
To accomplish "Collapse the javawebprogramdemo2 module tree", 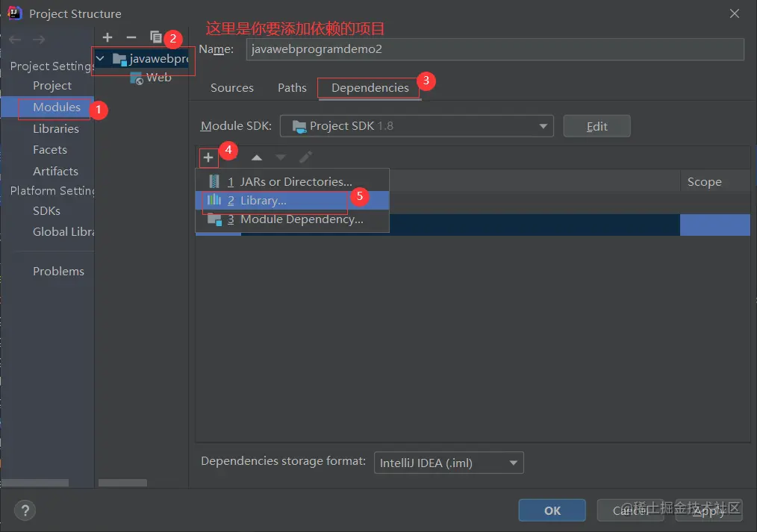I will coord(100,59).
